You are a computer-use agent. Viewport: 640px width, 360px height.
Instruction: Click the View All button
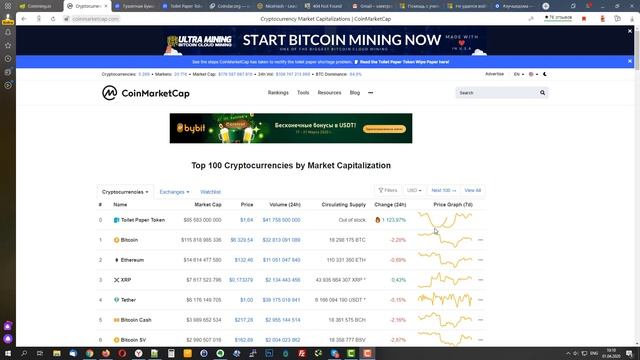point(473,190)
